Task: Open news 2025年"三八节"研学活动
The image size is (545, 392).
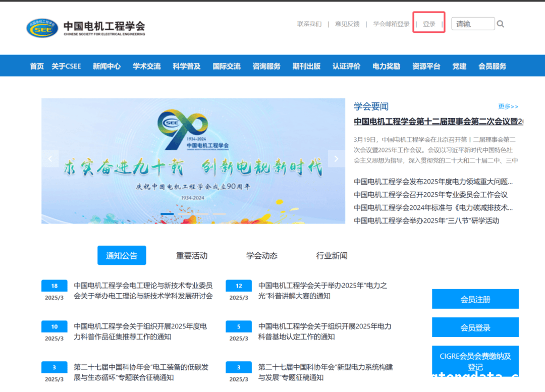Action: (x=426, y=220)
